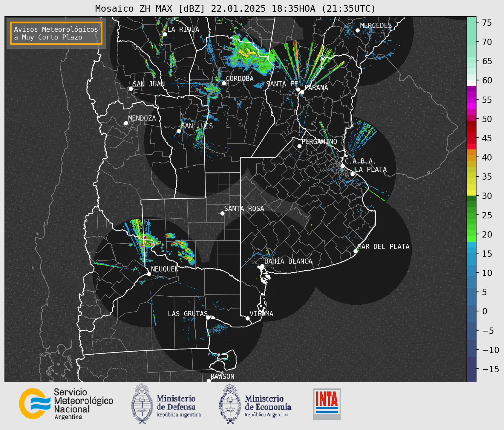Click the MAR DEL PLATA label
Screen dimensions: 504x430
[x=383, y=247]
